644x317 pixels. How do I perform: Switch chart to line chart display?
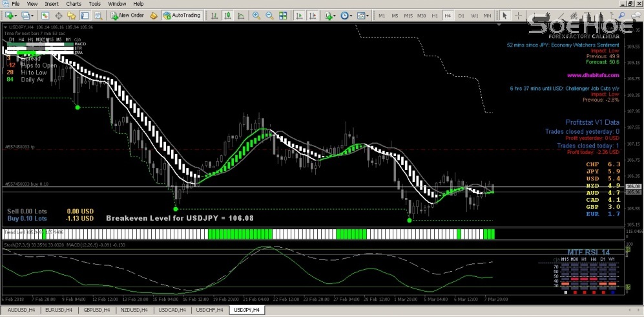(x=239, y=15)
